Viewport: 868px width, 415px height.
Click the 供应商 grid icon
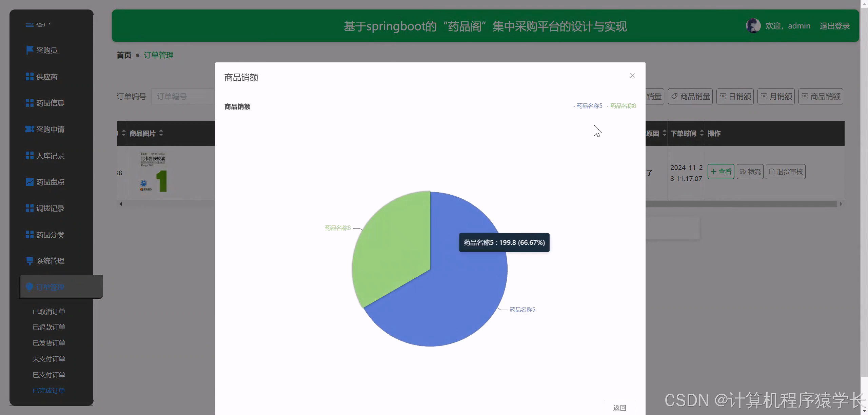[x=29, y=77]
